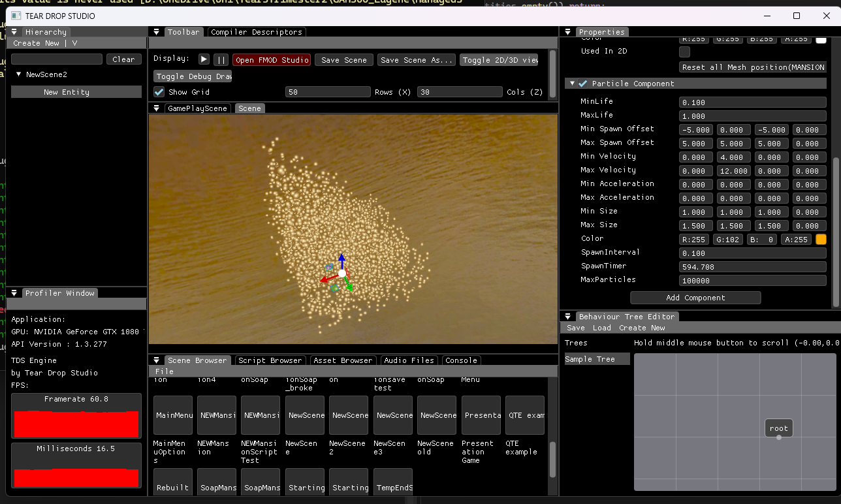Collapse the Hierarchy panel chevron icon

pyautogui.click(x=14, y=31)
